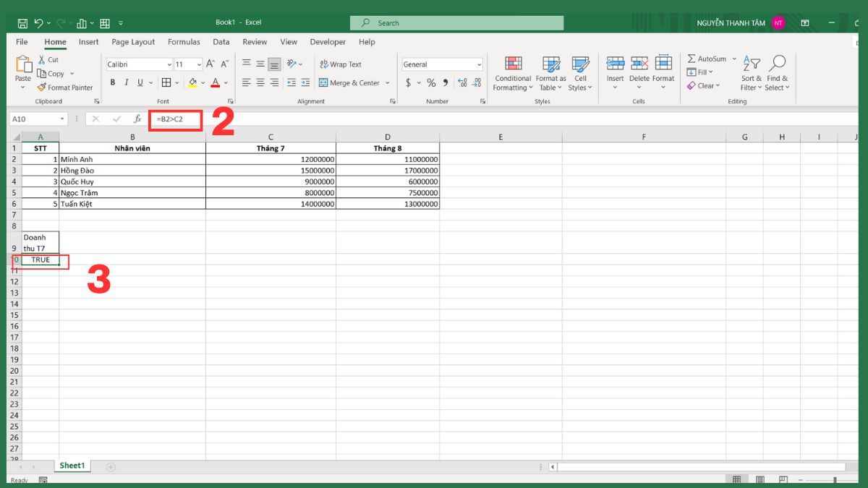Apply the Percent Style format

[430, 82]
